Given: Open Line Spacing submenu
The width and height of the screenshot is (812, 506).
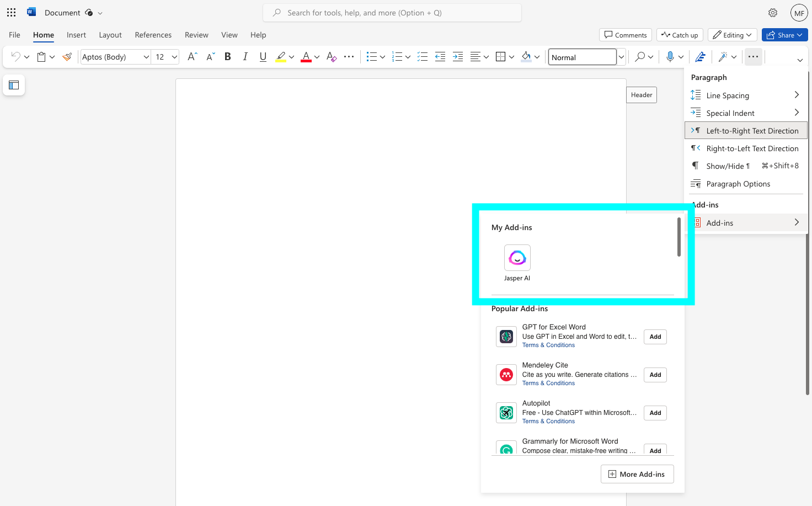Looking at the screenshot, I should click(745, 95).
